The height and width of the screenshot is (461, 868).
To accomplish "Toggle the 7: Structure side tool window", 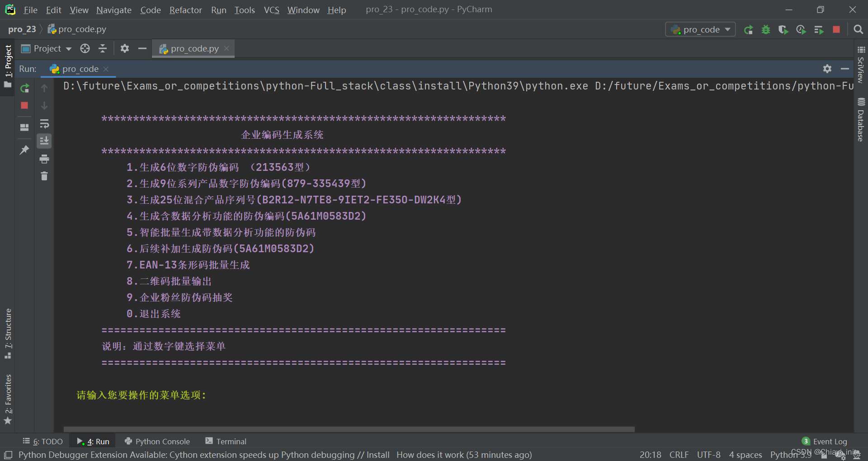I will pos(8,334).
